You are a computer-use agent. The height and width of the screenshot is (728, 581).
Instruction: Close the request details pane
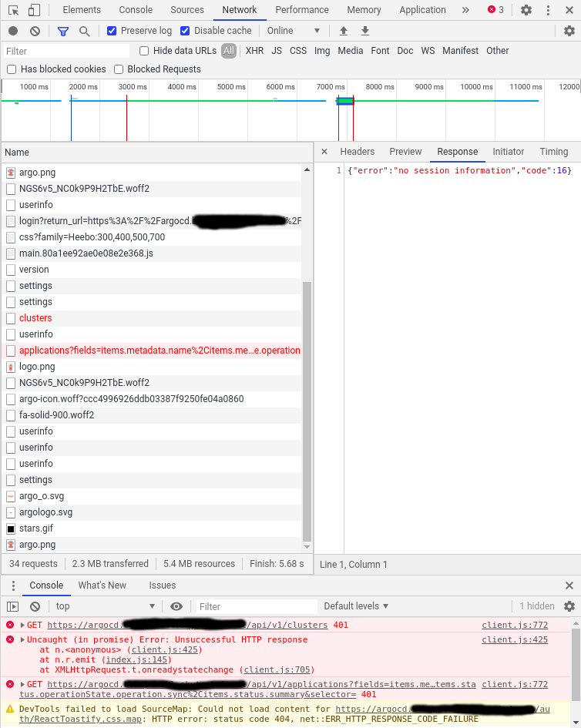[324, 151]
